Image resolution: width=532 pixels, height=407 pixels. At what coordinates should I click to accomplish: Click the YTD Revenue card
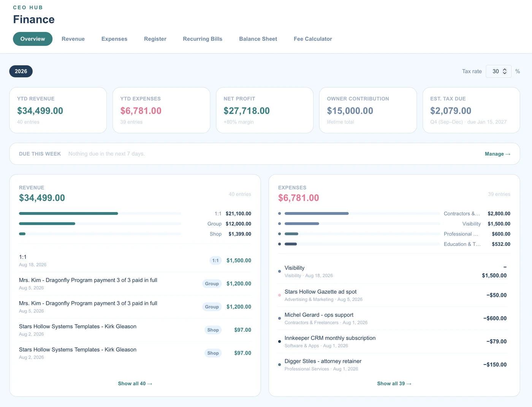[x=58, y=110]
